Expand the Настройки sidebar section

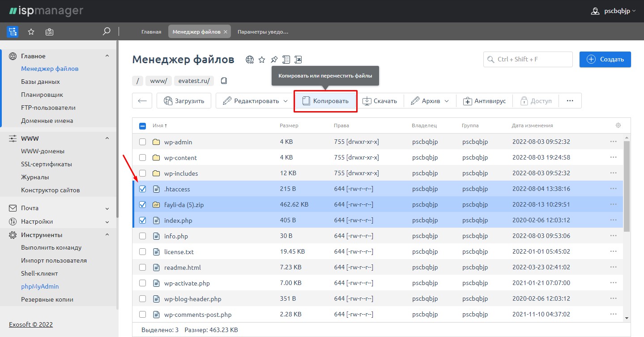(x=107, y=222)
